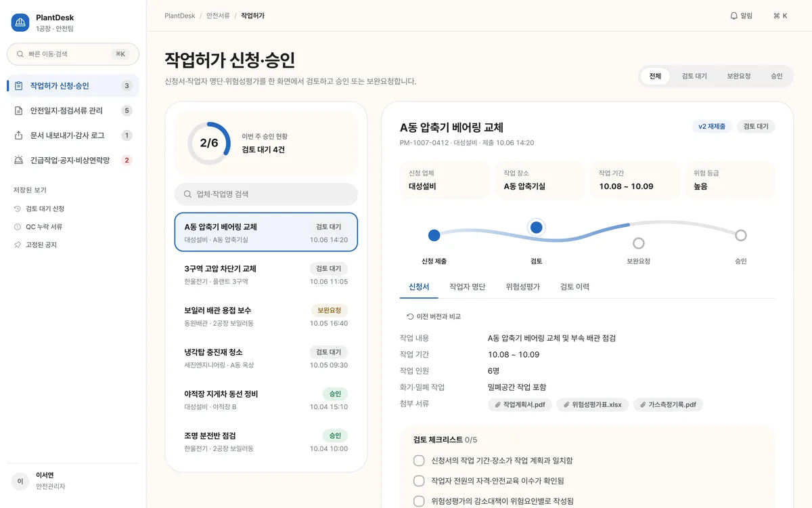Click the 승인 step marker on progress line

(741, 235)
